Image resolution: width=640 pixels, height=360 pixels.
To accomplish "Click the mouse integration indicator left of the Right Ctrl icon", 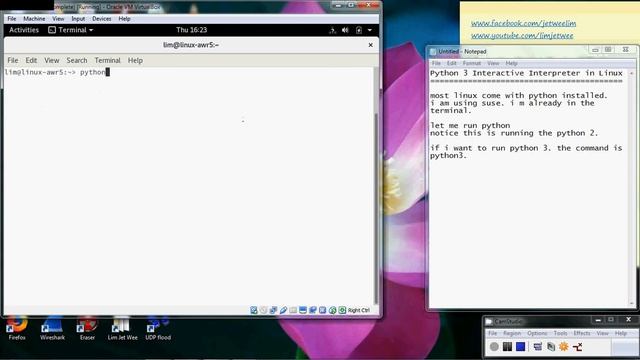I will click(332, 310).
